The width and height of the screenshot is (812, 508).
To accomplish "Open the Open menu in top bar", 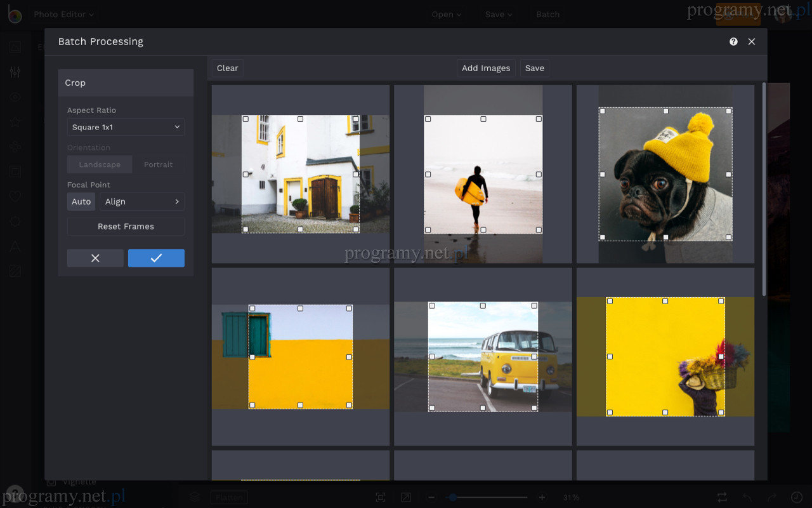I will 447,15.
